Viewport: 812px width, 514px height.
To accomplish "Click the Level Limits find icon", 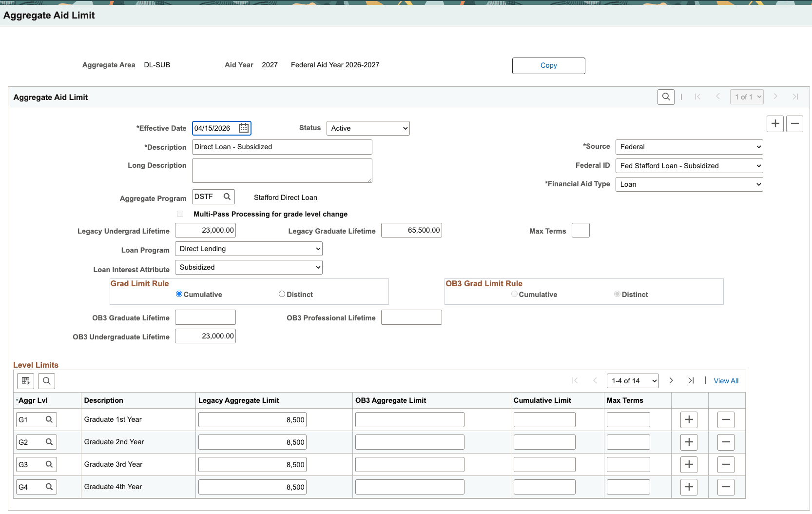I will (x=46, y=381).
